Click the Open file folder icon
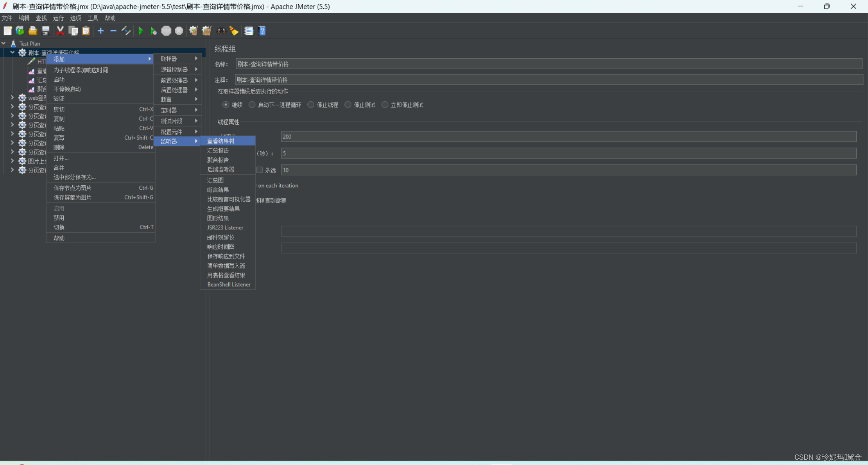The height and width of the screenshot is (465, 868). [x=33, y=31]
